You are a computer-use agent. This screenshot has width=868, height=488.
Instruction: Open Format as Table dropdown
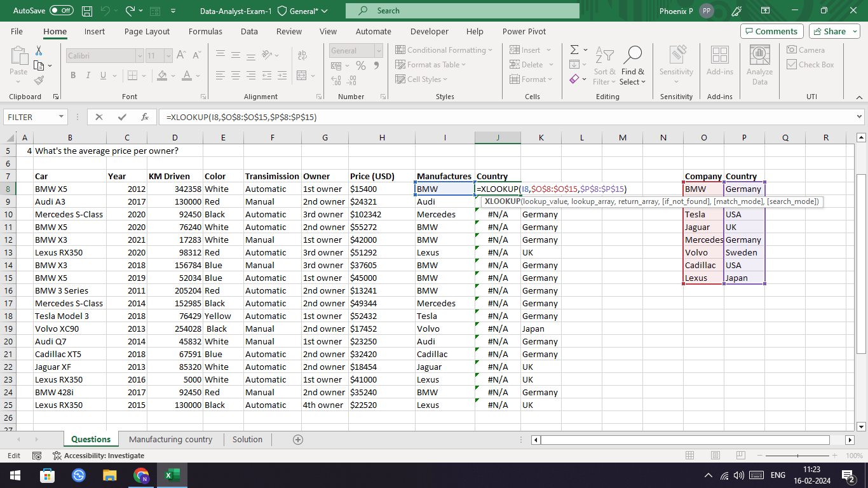coord(431,65)
